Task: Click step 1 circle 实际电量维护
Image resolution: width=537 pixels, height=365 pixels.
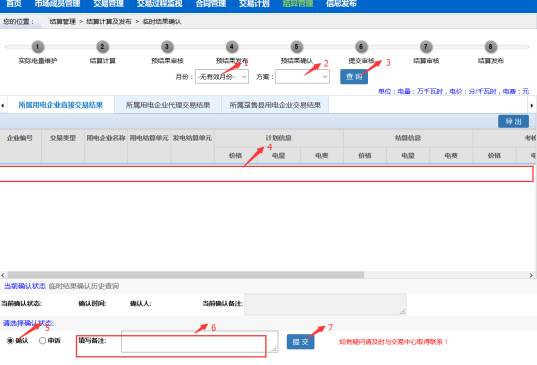Action: tap(38, 47)
